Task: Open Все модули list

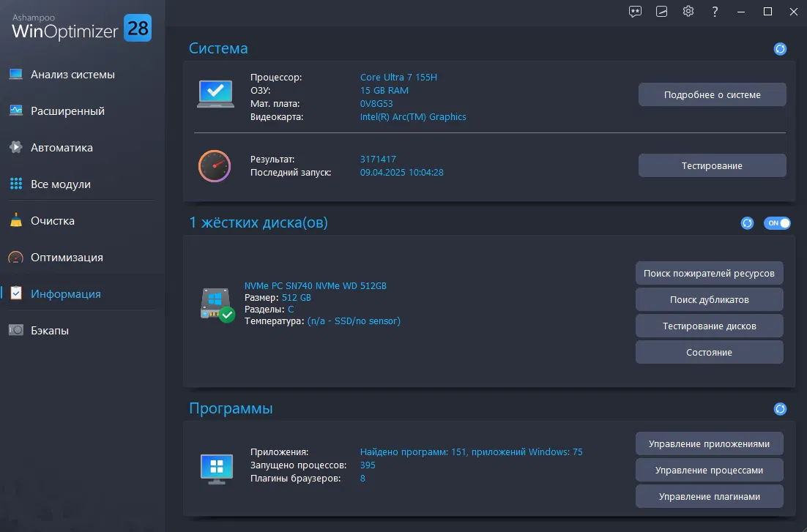Action: [x=61, y=184]
